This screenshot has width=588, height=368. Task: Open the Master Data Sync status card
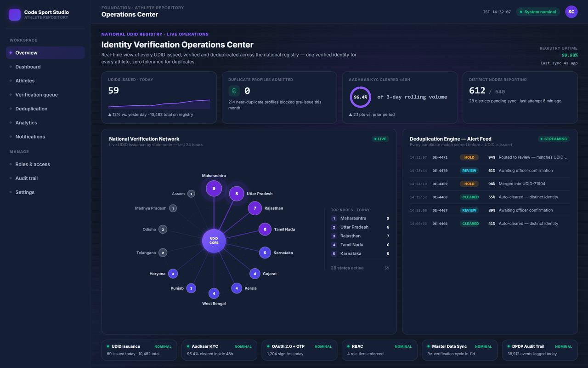(459, 350)
